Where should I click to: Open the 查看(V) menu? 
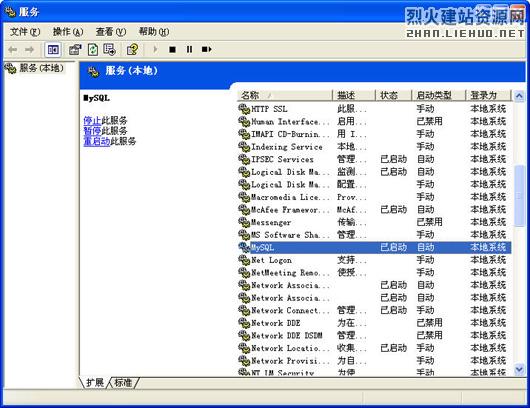[x=111, y=32]
